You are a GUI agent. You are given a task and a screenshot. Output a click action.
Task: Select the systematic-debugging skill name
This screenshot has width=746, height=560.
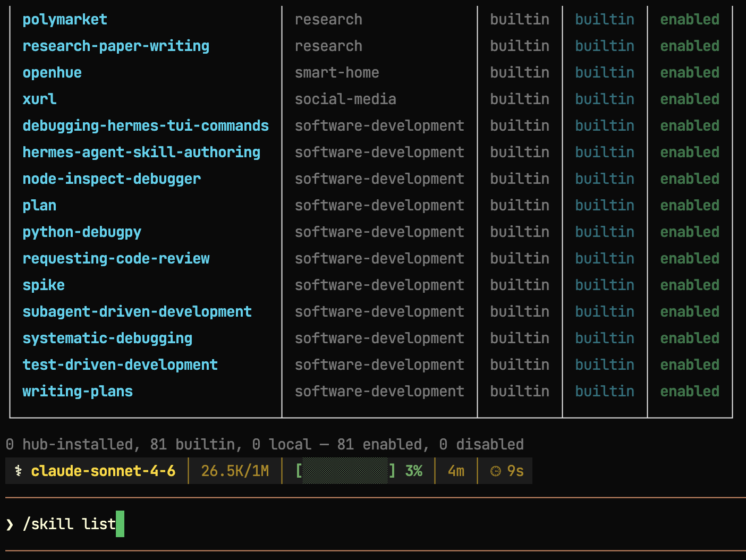tap(107, 338)
